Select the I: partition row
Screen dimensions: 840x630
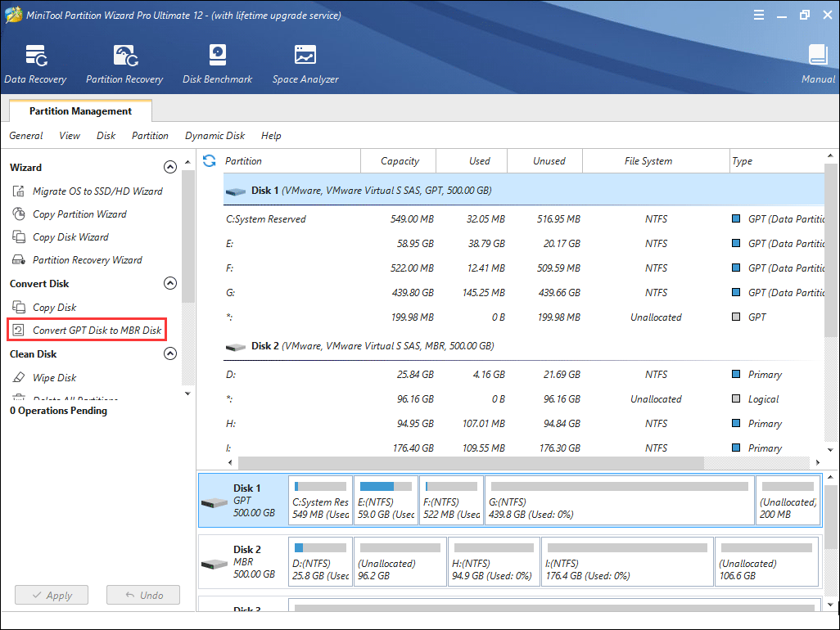click(x=524, y=448)
